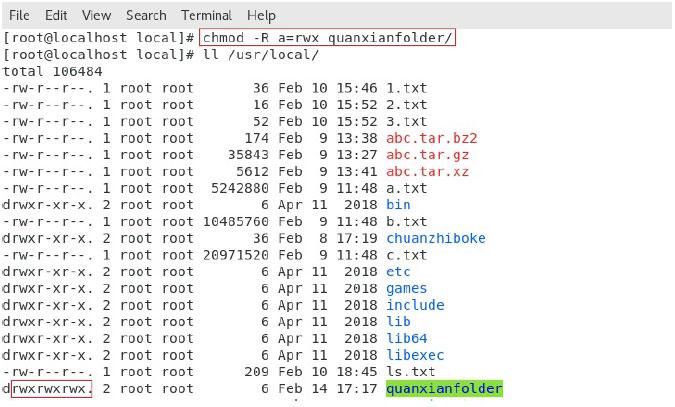Click the ls.txt filename
Viewport: 675px width, 407px height.
407,371
